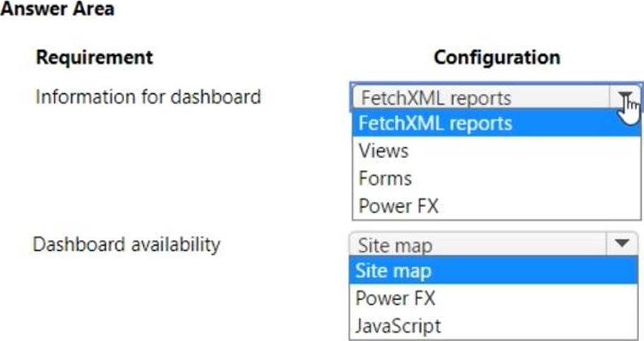Image resolution: width=644 pixels, height=341 pixels.
Task: Choose Views from the dropdown list
Action: coord(383,150)
